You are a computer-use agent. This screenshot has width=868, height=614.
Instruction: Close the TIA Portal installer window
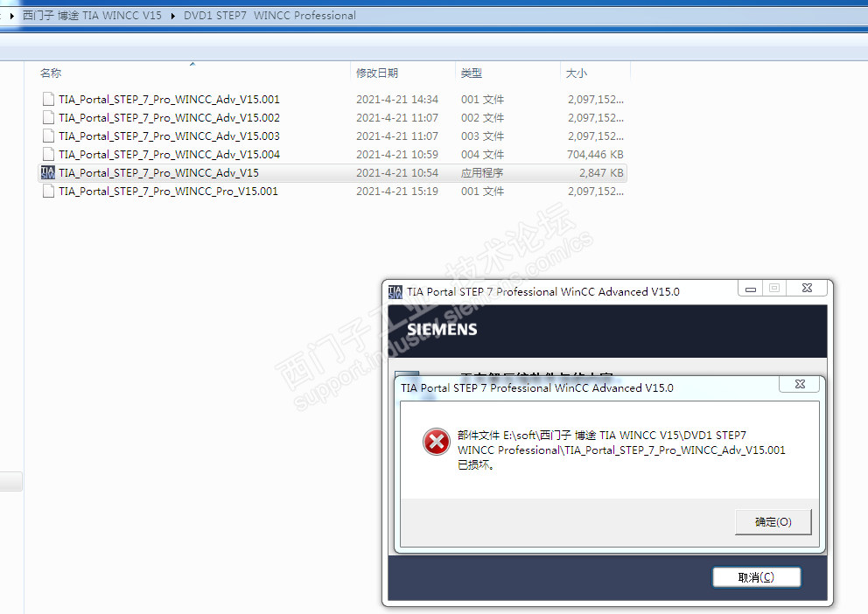[807, 288]
